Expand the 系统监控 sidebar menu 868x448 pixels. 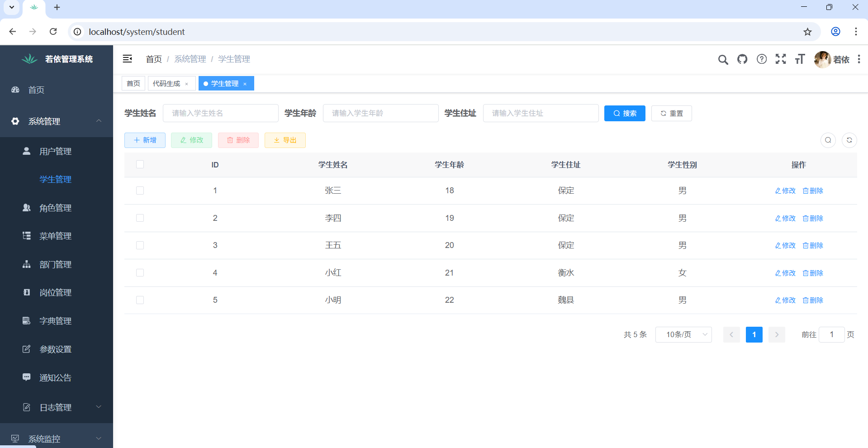(57, 438)
